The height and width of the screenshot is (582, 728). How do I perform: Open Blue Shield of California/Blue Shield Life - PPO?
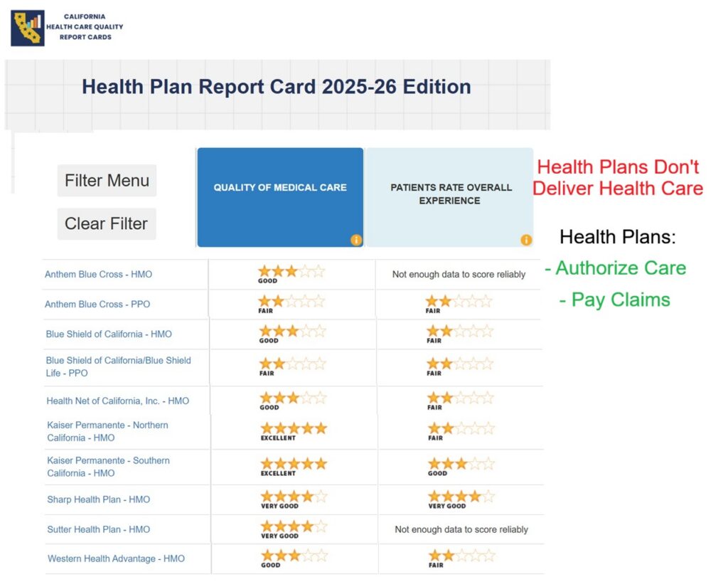119,366
